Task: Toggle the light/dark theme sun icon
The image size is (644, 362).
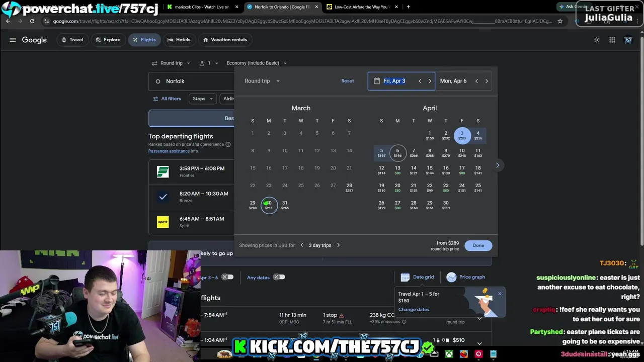Action: coord(597,40)
